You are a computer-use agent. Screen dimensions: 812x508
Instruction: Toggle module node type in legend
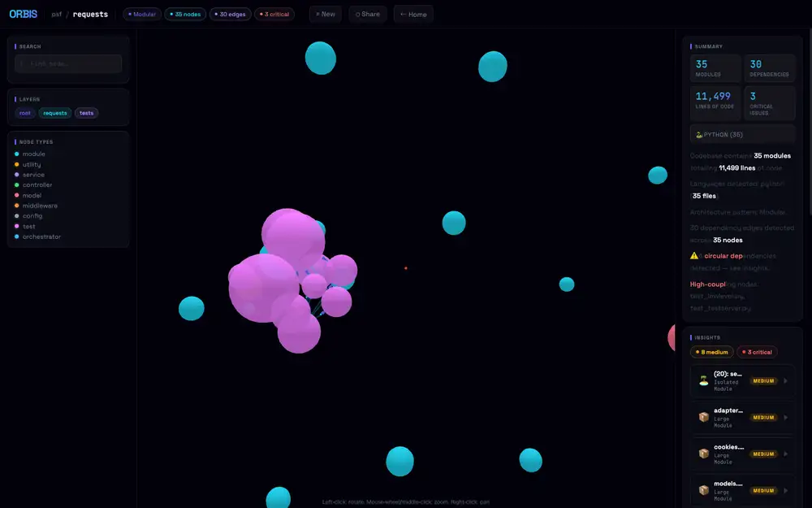pyautogui.click(x=30, y=154)
